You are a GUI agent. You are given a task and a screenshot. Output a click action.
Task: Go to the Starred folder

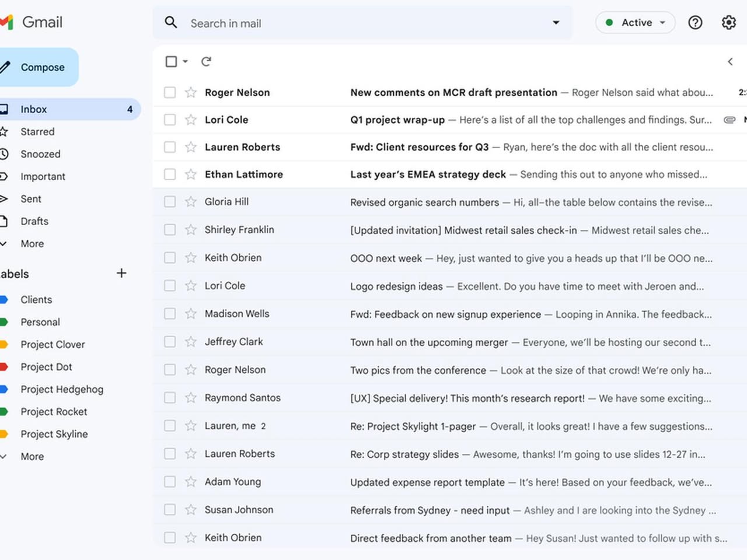[x=37, y=132]
